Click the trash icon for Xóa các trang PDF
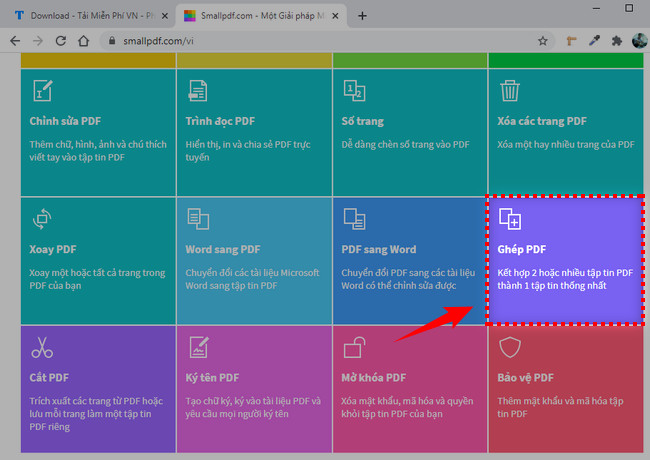 click(509, 91)
